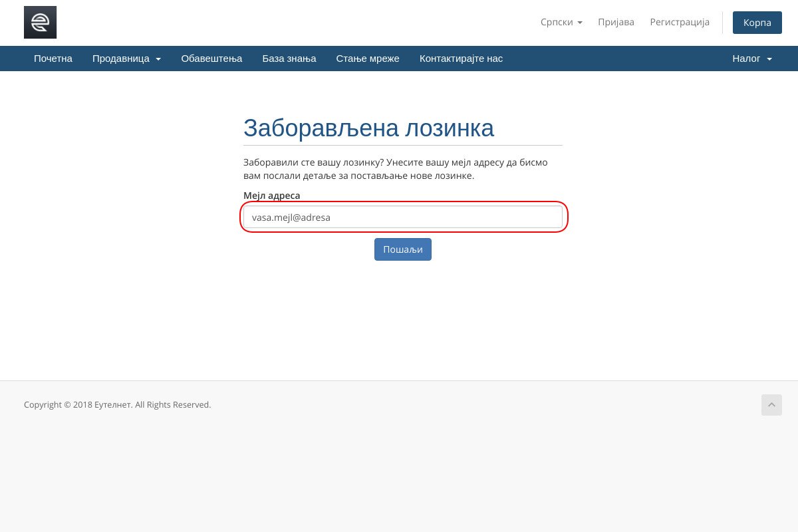
Task: Expand the Продавница menu
Action: (x=126, y=59)
